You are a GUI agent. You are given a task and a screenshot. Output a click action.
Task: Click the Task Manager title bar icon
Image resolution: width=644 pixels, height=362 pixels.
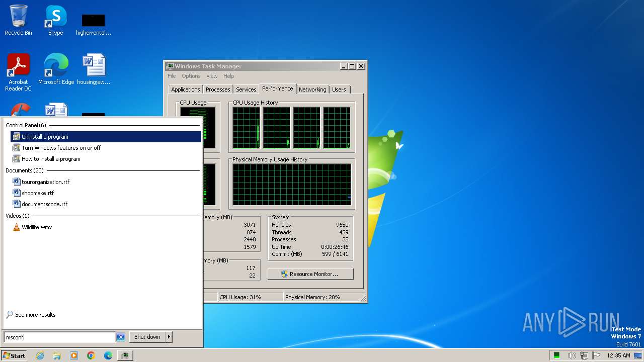[170, 66]
